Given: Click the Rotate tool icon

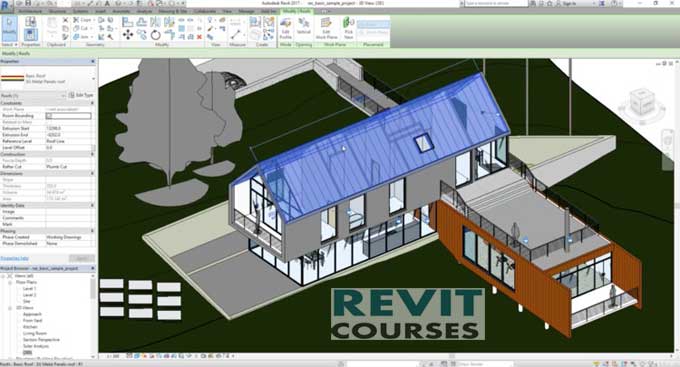Looking at the screenshot, I should pos(155,35).
